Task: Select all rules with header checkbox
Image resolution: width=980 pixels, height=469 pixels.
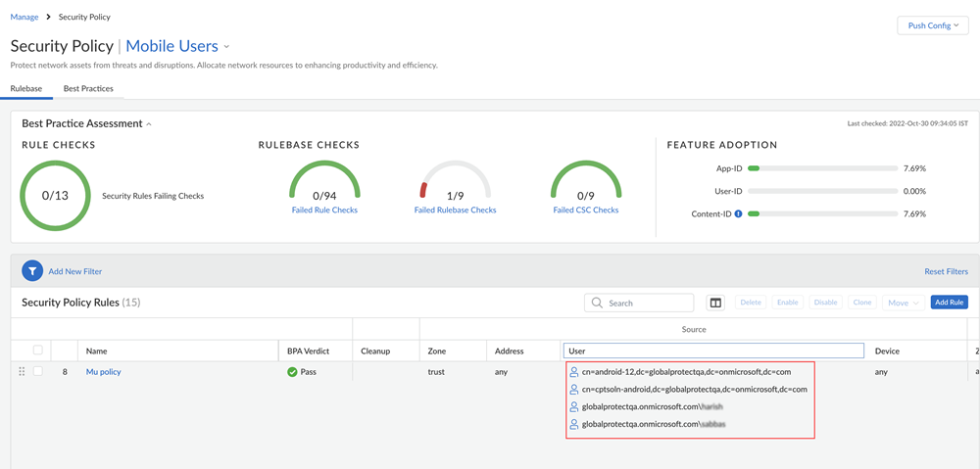Action: click(38, 351)
